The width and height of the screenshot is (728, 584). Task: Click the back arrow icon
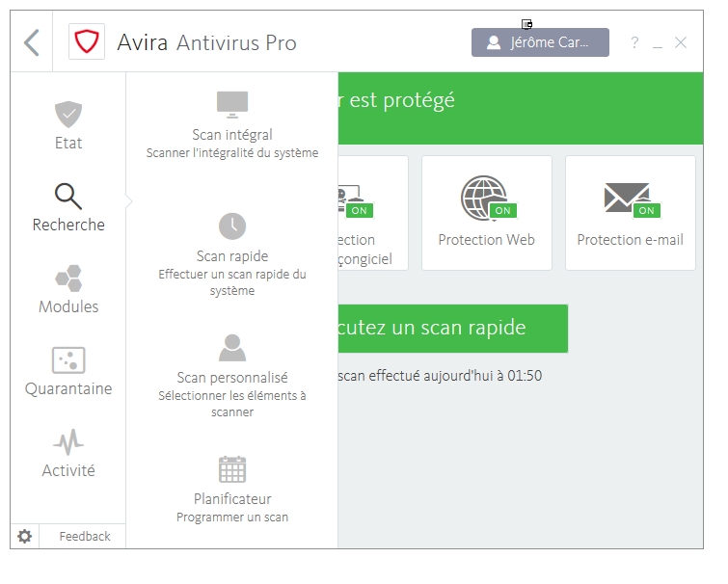pos(32,42)
